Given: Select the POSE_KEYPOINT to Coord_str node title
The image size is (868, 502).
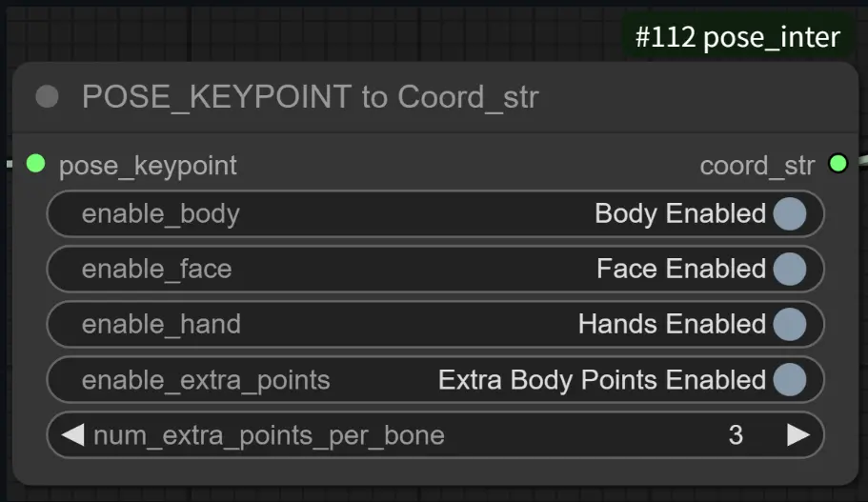Looking at the screenshot, I should [x=311, y=96].
